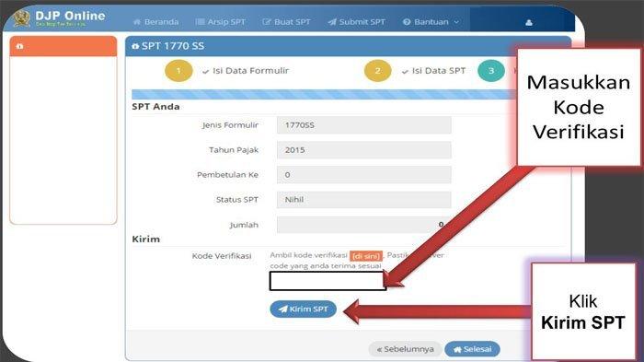The height and width of the screenshot is (362, 644).
Task: Open Submit SPT menu item
Action: [357, 22]
